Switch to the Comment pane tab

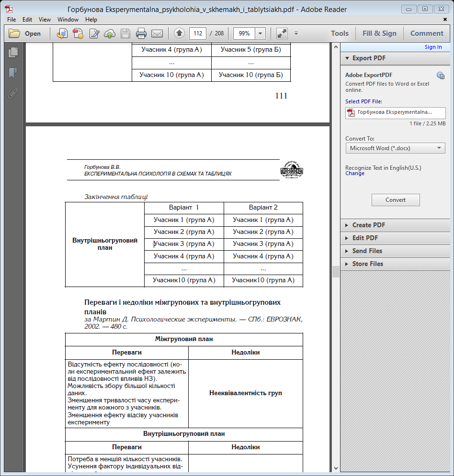click(x=427, y=33)
